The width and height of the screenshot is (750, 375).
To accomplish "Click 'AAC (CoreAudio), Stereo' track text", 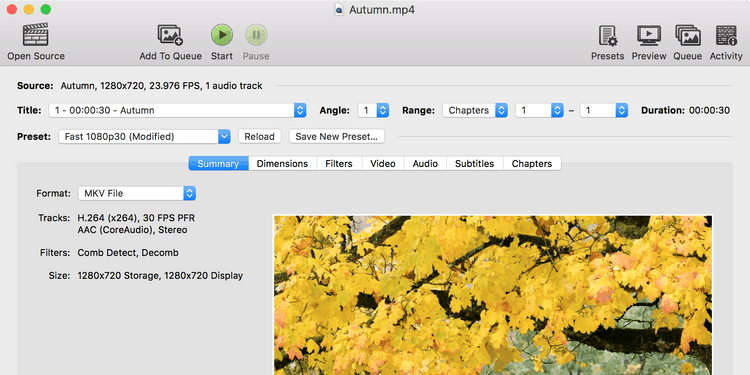I will pos(132,230).
